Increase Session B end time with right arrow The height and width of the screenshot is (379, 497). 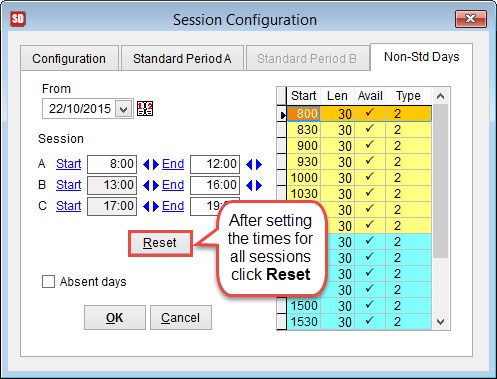click(259, 185)
